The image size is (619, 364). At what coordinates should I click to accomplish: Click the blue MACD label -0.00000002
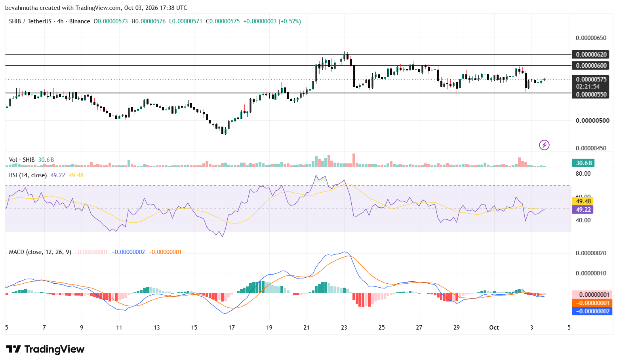pyautogui.click(x=592, y=311)
